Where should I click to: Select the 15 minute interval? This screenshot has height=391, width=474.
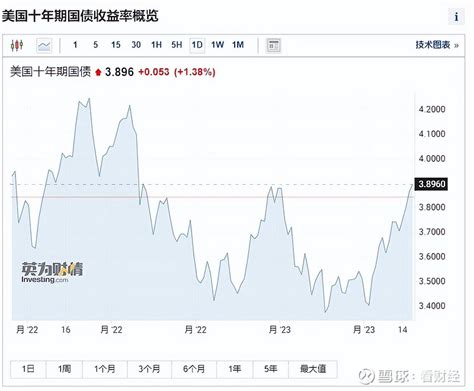116,45
